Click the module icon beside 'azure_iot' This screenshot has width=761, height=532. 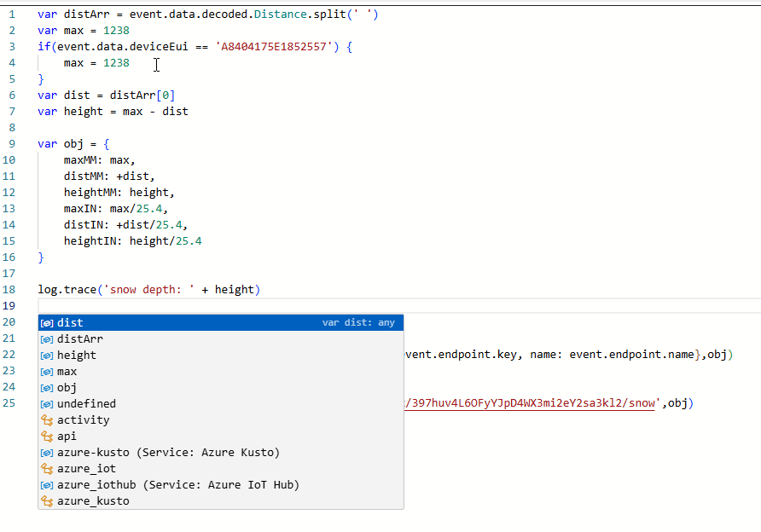pyautogui.click(x=47, y=469)
